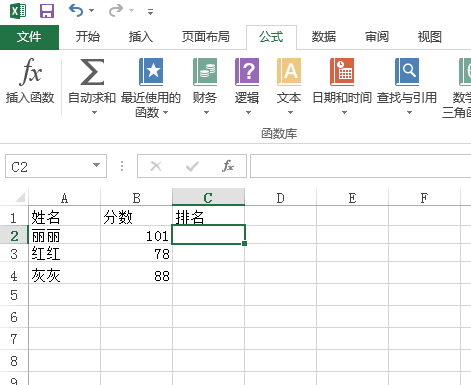
Task: Expand the Name Box dropdown arrow
Action: tap(96, 165)
